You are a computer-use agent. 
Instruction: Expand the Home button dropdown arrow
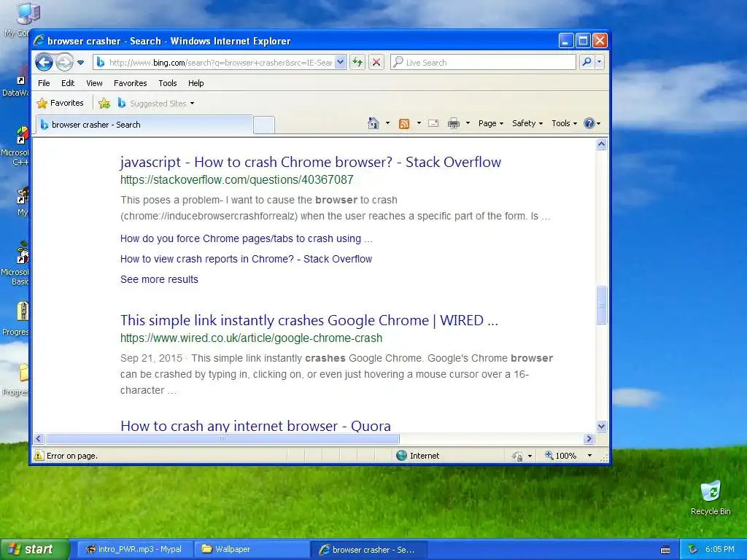(388, 123)
